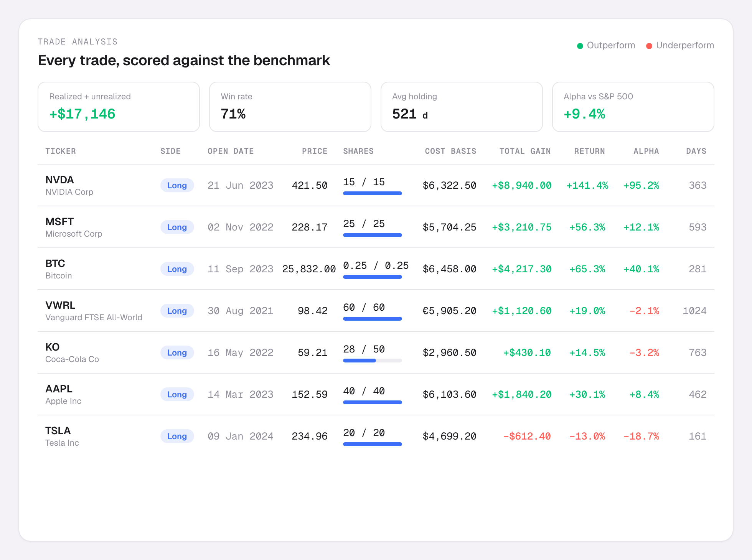Click the Long badge in NVDA row

177,185
